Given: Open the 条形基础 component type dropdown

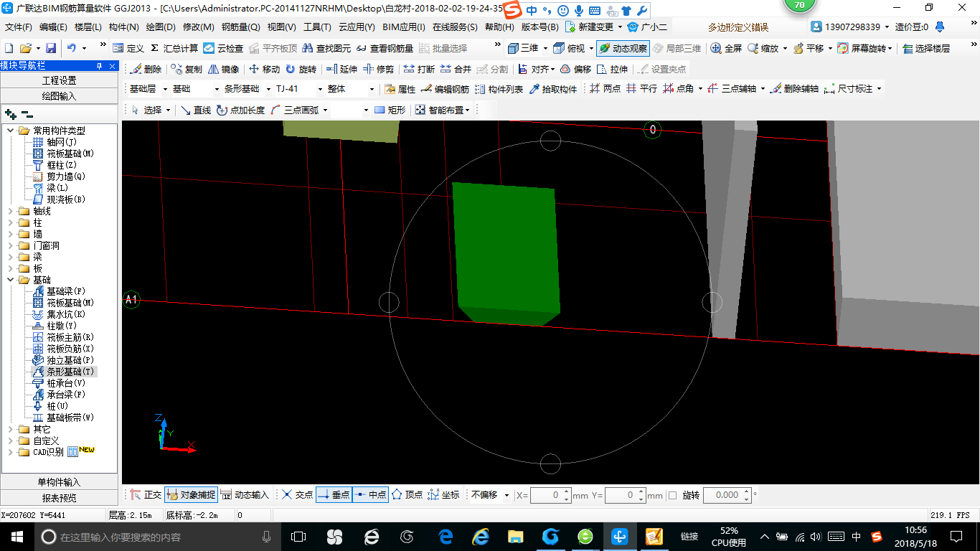Looking at the screenshot, I should tap(268, 89).
